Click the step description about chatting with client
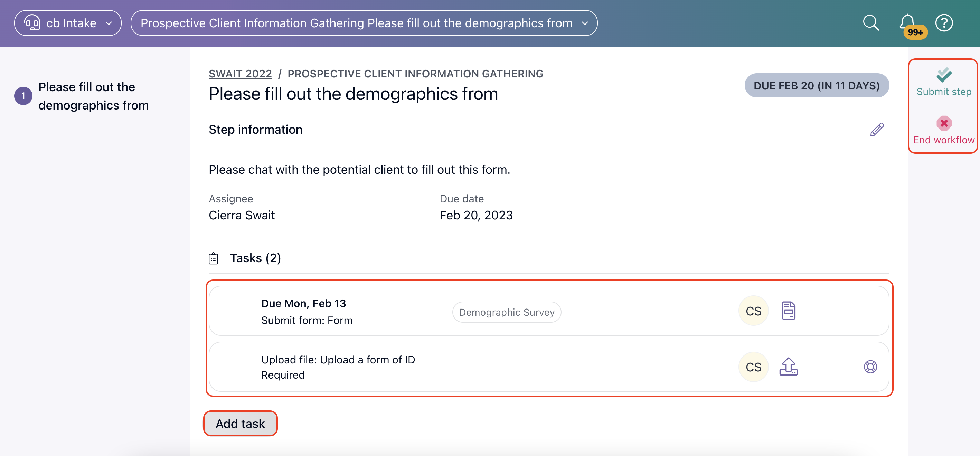This screenshot has height=456, width=980. [x=359, y=170]
